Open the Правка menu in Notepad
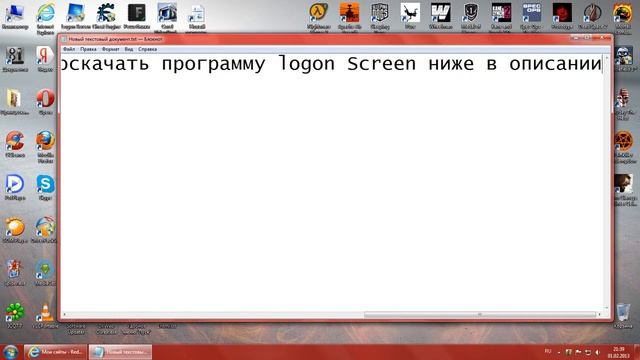640x360 pixels. (x=88, y=49)
